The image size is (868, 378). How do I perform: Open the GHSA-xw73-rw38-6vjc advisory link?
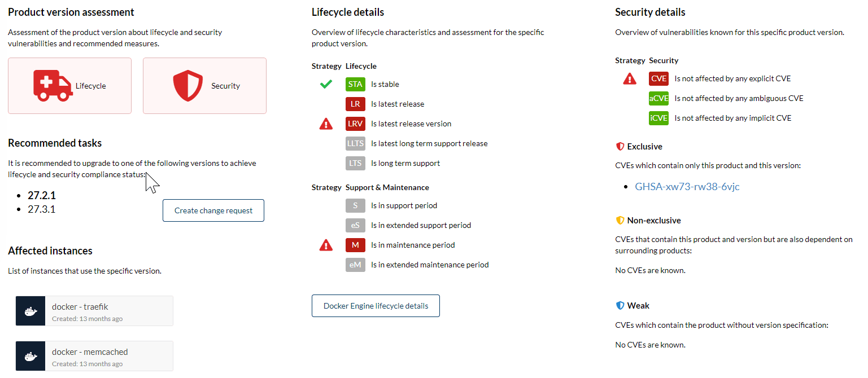point(687,187)
